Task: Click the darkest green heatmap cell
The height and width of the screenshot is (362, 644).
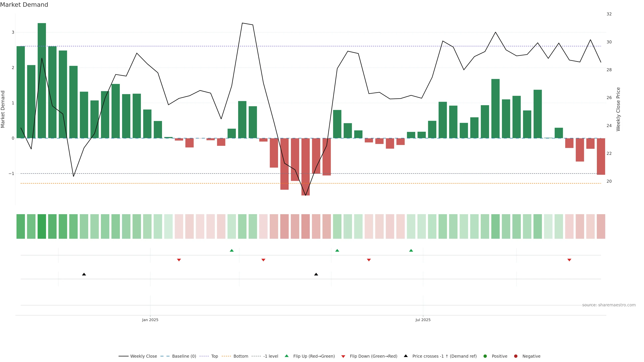Action: coord(42,226)
